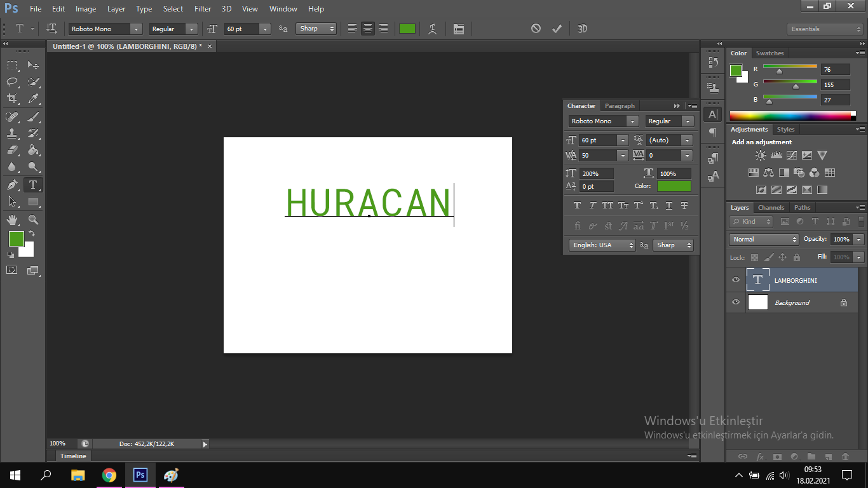The image size is (868, 488).
Task: Open font style Regular dropdown in options bar
Action: tap(191, 29)
